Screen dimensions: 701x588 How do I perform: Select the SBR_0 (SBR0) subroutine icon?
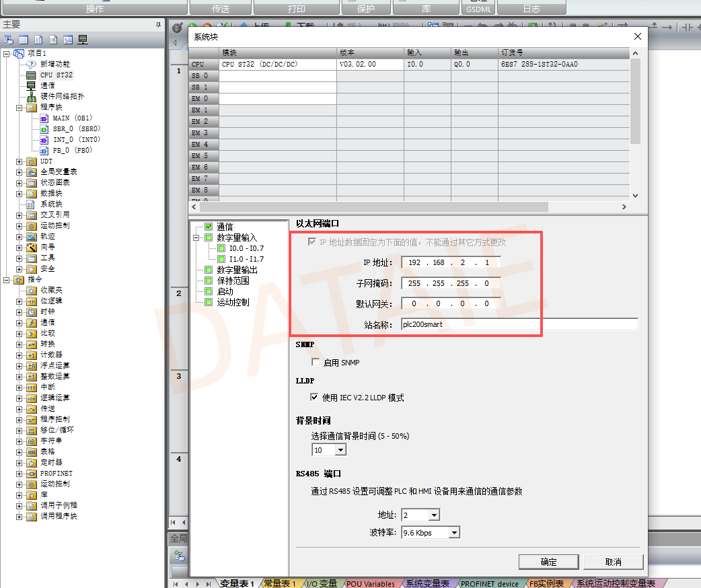[x=44, y=128]
